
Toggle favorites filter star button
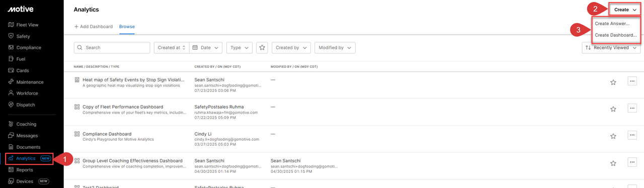click(262, 48)
